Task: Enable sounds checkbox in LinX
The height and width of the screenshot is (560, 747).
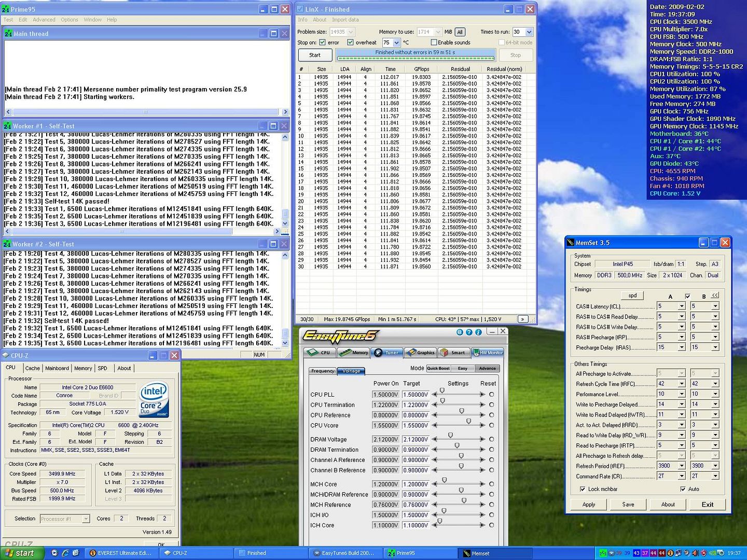Action: coord(434,43)
